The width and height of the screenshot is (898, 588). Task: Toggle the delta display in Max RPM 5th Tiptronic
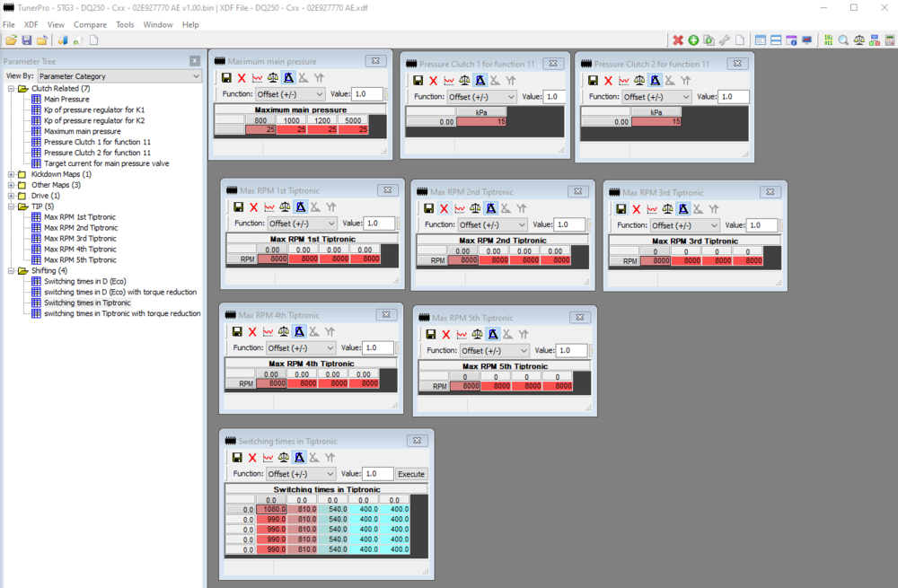click(492, 333)
